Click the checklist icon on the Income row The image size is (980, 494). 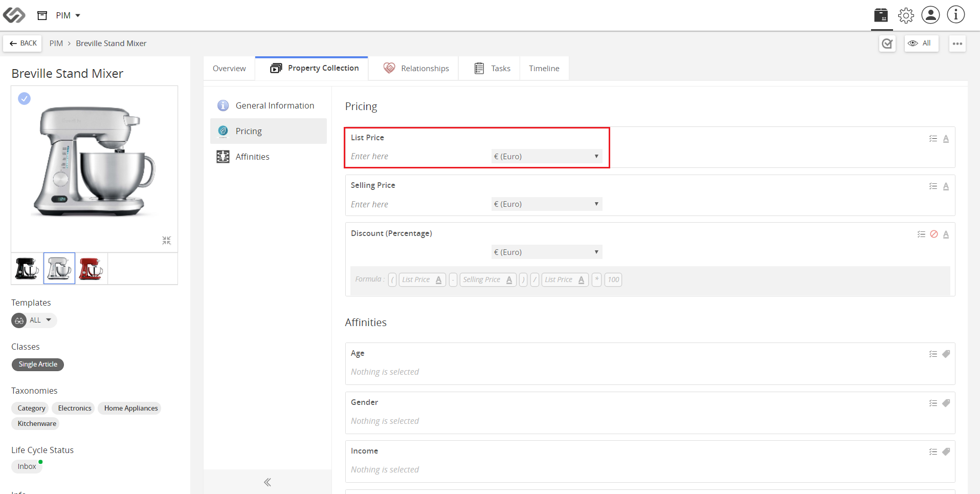click(933, 452)
